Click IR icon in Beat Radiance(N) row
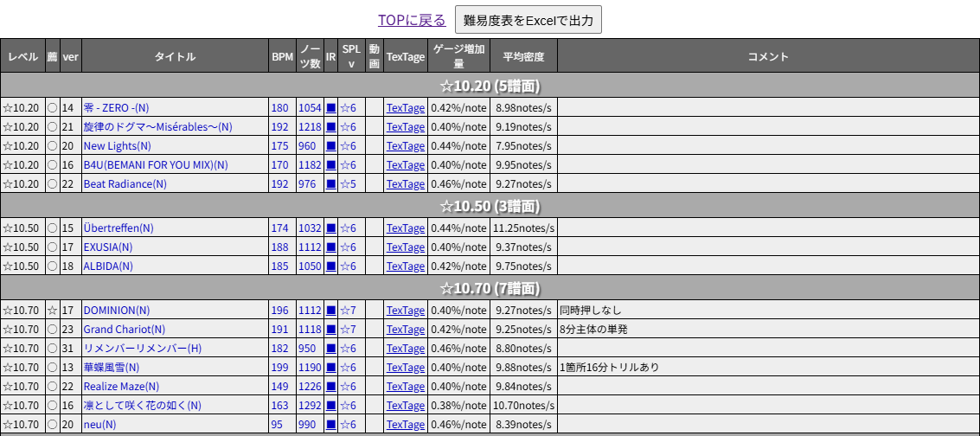The width and height of the screenshot is (980, 436). 331,183
